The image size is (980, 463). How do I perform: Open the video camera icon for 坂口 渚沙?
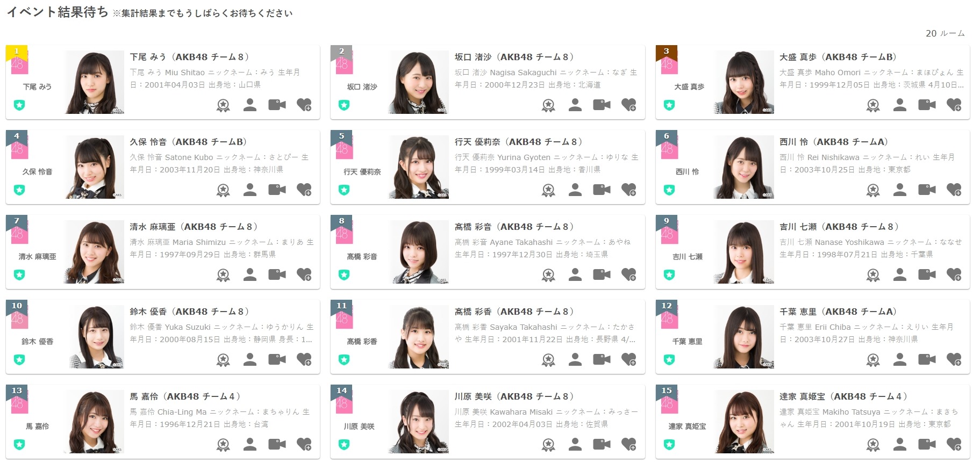click(x=602, y=105)
